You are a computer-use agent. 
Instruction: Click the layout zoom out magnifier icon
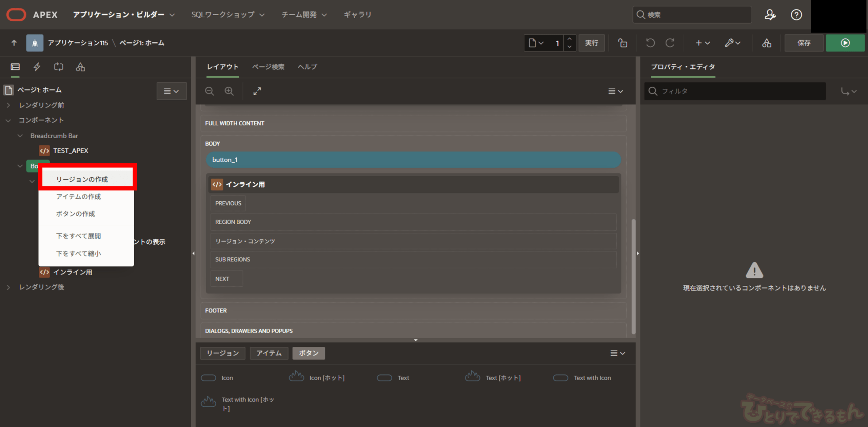tap(210, 91)
